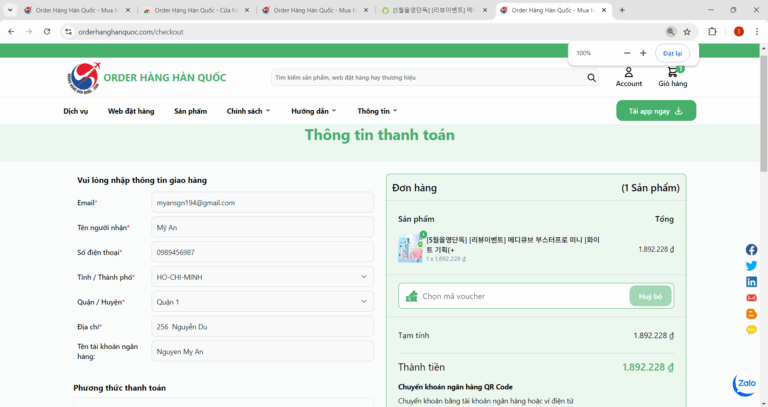Click the Địa chỉ address field
Image resolution: width=768 pixels, height=407 pixels.
click(x=262, y=326)
